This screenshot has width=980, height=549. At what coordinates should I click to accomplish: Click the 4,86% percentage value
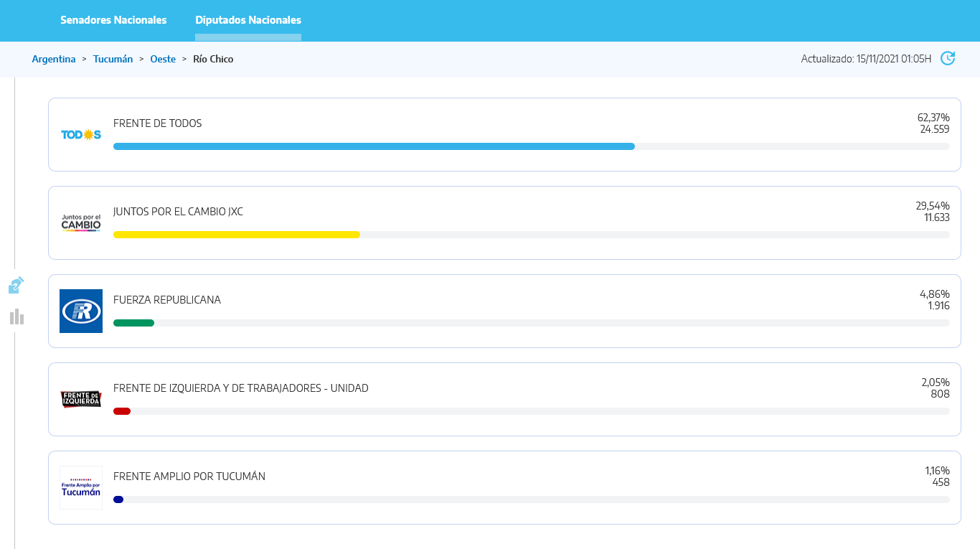click(x=935, y=294)
